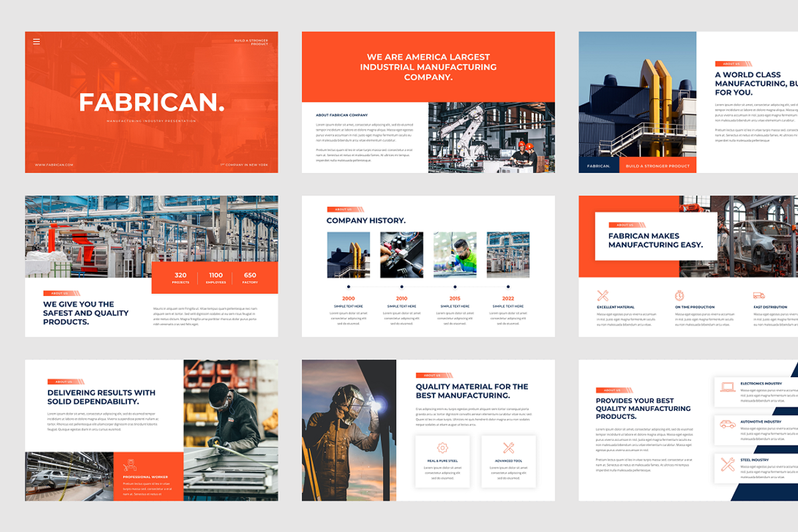
Task: Click the year '2022' label
Action: point(508,299)
